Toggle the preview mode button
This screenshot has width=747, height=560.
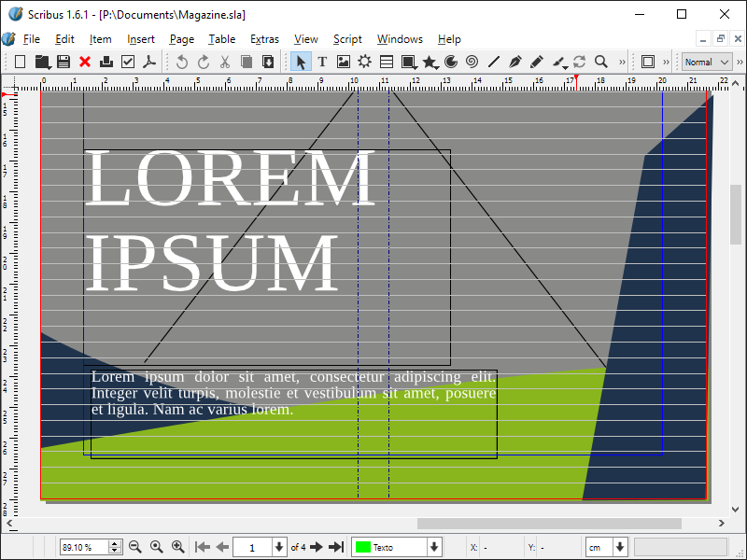(x=647, y=62)
